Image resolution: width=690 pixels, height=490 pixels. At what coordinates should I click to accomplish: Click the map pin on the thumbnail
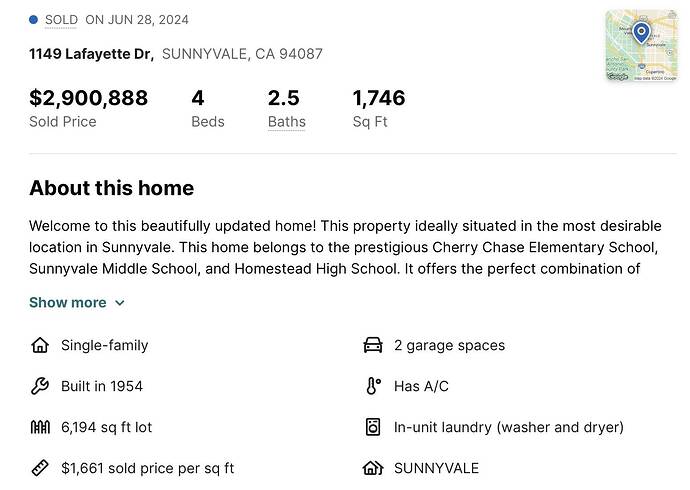[x=641, y=33]
